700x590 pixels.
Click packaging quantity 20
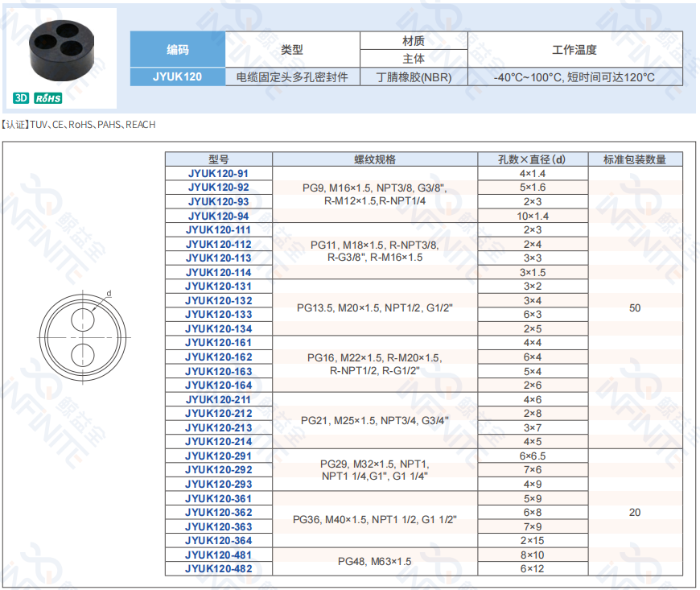635,512
